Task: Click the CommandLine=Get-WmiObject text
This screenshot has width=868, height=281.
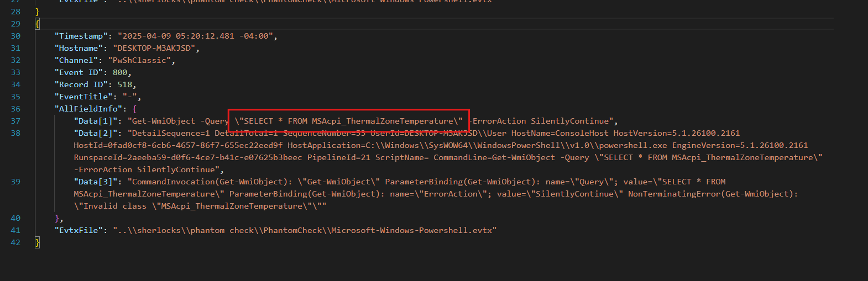Action: [494, 157]
